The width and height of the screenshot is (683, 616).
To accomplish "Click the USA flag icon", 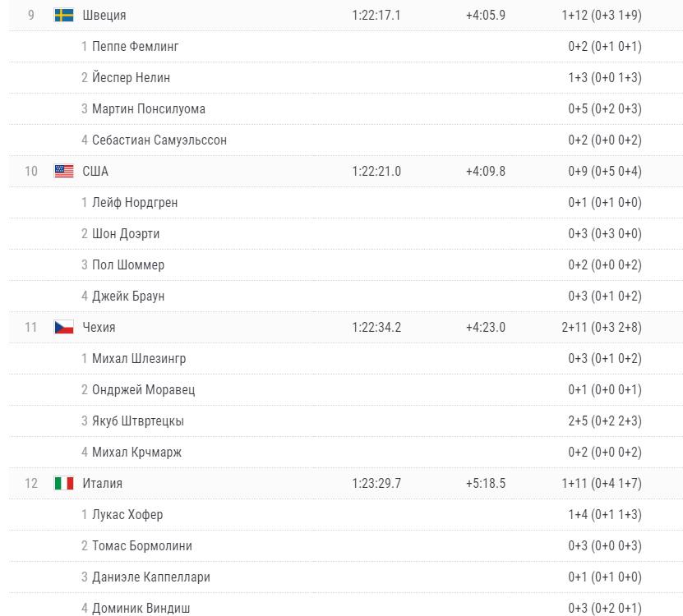I will (63, 171).
